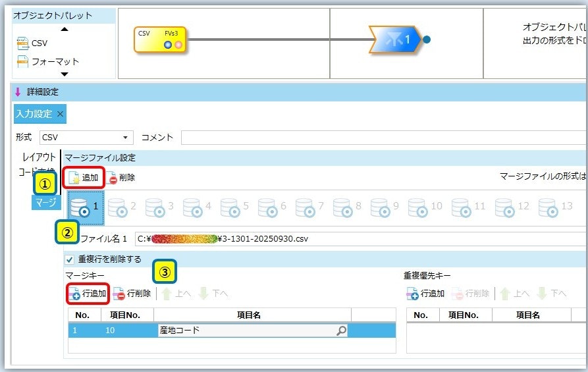Click the magnifier icon in 産地コード cell

coord(341,331)
